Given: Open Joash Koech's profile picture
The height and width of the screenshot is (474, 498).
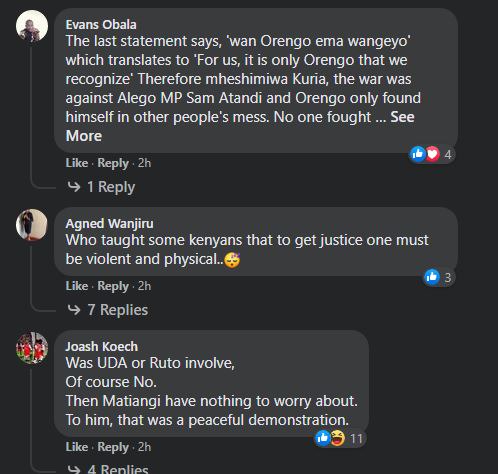Looking at the screenshot, I should [x=32, y=348].
